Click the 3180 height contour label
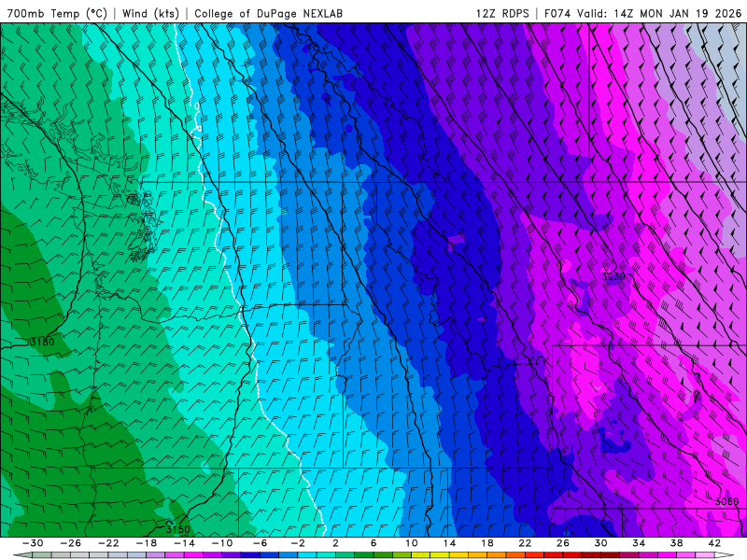 [42, 342]
